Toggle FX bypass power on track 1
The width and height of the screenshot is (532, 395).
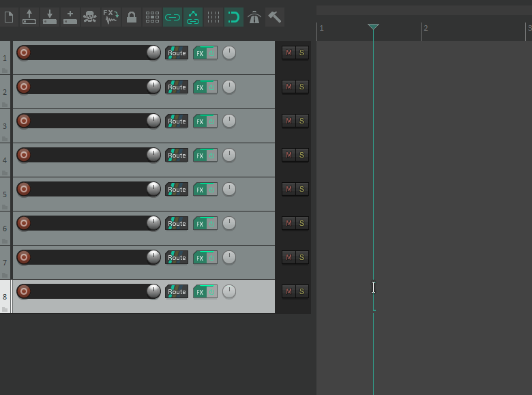tap(211, 53)
